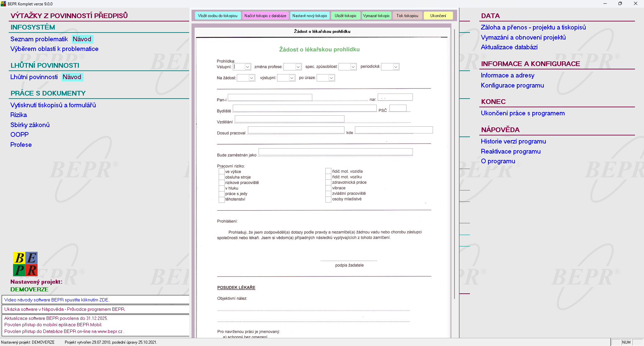The height and width of the screenshot is (346, 644).
Task: Check the 'řidič mot. vozíku' checkbox
Action: (x=328, y=177)
